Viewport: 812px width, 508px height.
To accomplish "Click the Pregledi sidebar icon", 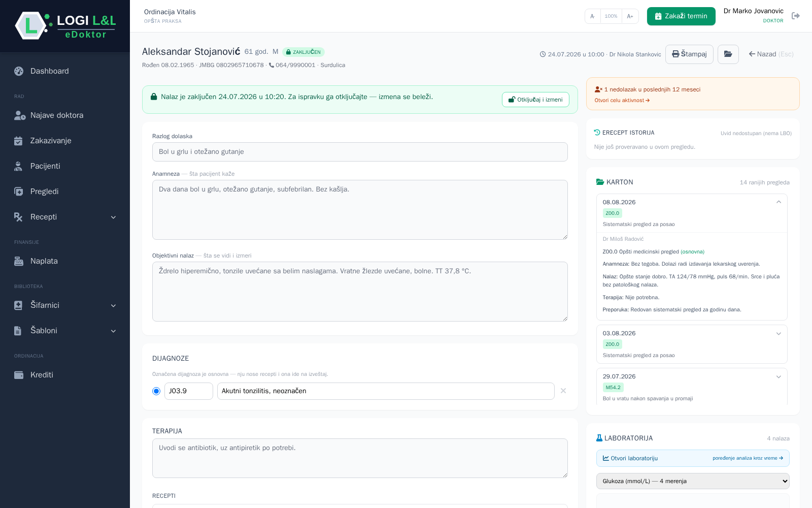I will point(19,192).
